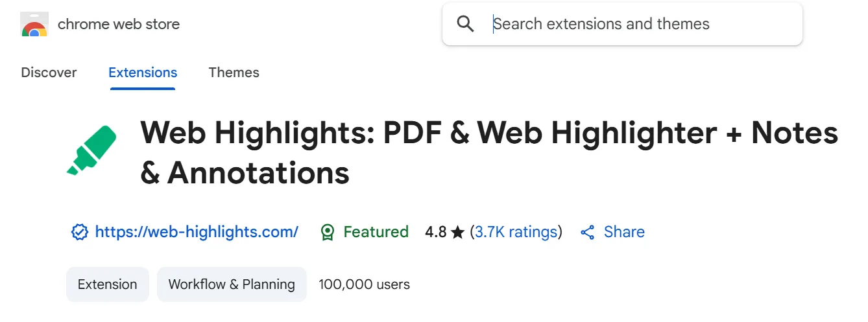Click the verified publisher badge icon

tap(79, 232)
